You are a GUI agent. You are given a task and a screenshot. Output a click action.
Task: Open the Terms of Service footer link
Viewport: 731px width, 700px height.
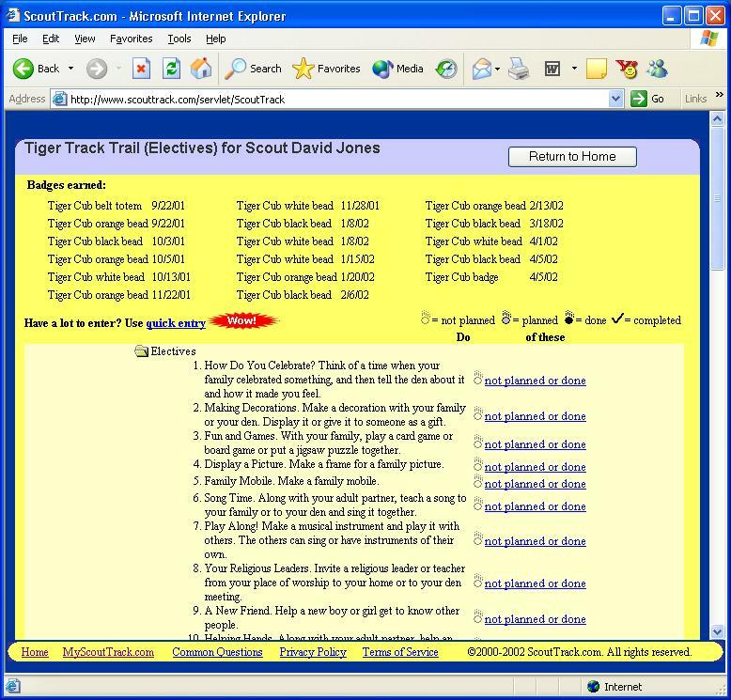pyautogui.click(x=400, y=651)
